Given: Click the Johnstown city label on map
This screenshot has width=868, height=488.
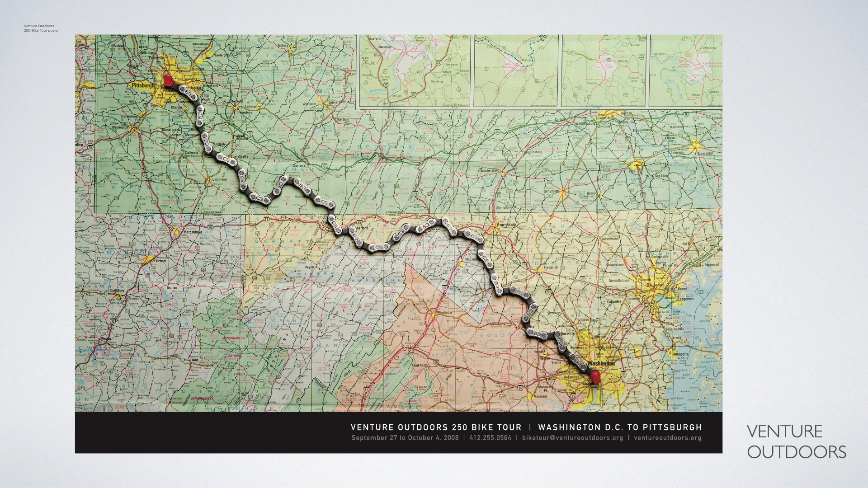Looking at the screenshot, I should point(336,103).
